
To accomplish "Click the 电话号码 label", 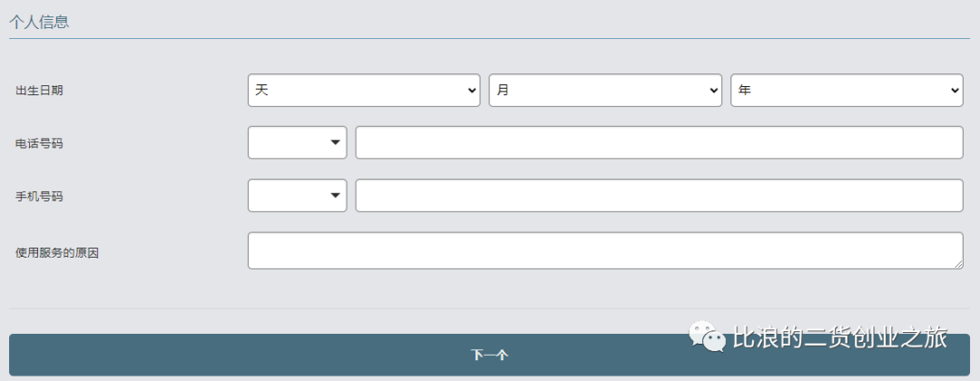I will pyautogui.click(x=39, y=143).
